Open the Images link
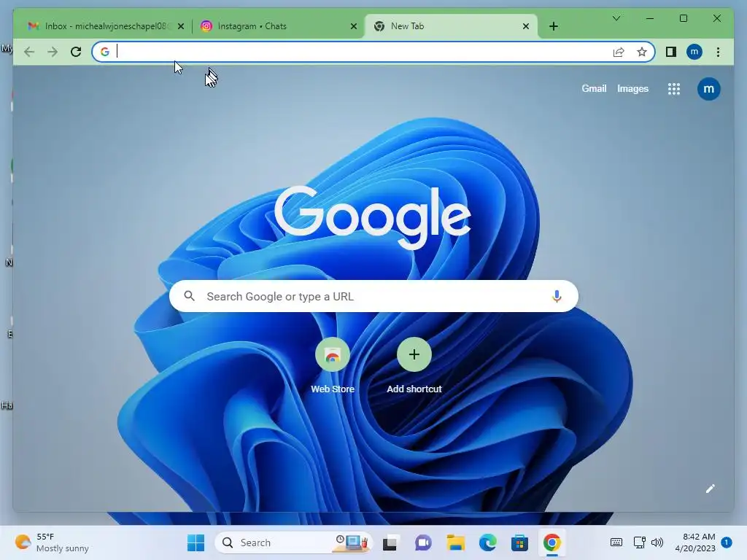Viewport: 747px width, 560px height. tap(632, 88)
